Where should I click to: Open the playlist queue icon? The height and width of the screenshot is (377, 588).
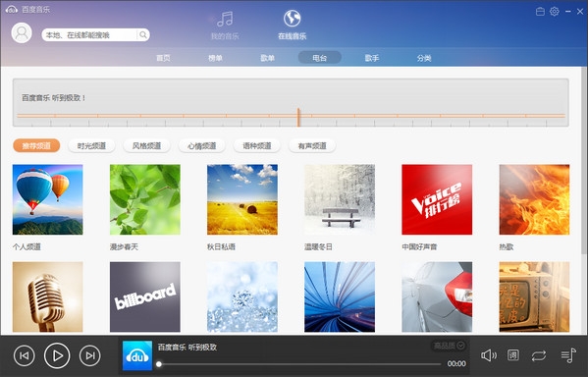pos(568,355)
